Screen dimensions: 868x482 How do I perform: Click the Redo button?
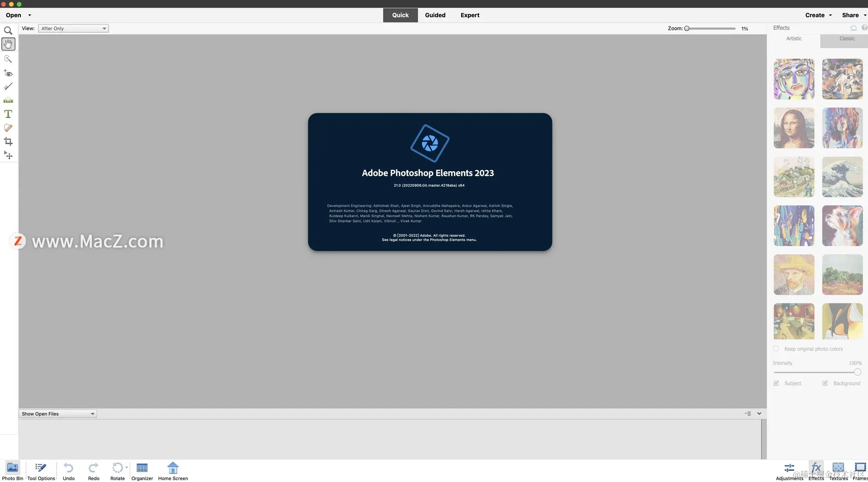coord(94,471)
